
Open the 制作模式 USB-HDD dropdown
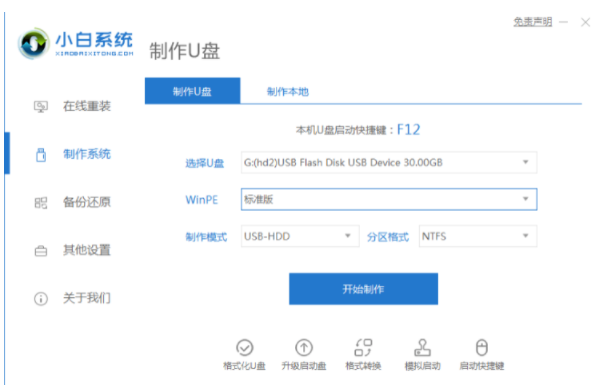tap(300, 236)
